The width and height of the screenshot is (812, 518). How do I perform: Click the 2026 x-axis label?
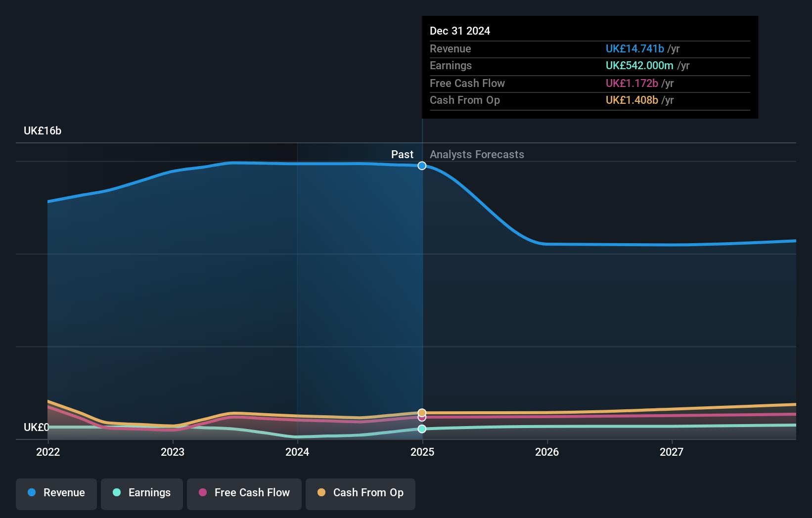(x=547, y=452)
